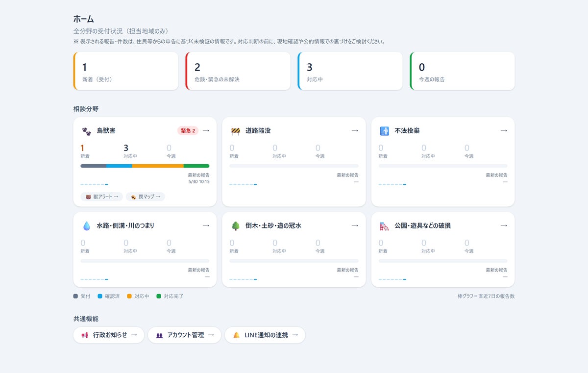Click the megaphone icon on 行政お知らせ

pyautogui.click(x=85, y=335)
